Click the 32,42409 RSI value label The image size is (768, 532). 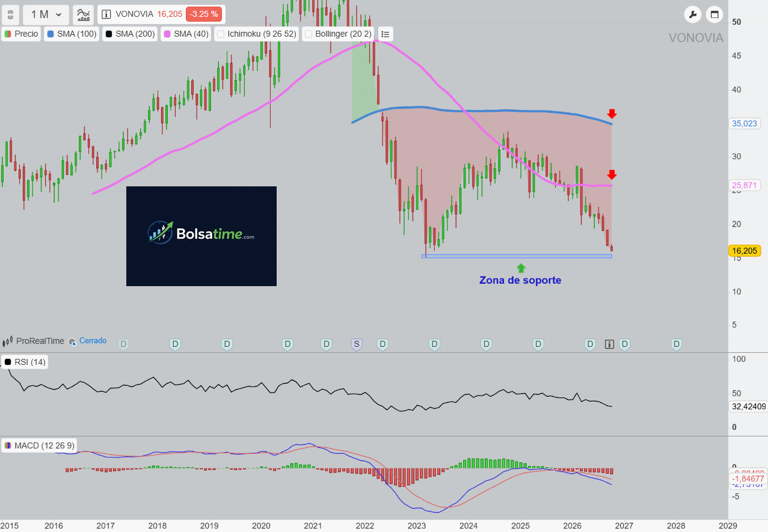click(x=748, y=406)
